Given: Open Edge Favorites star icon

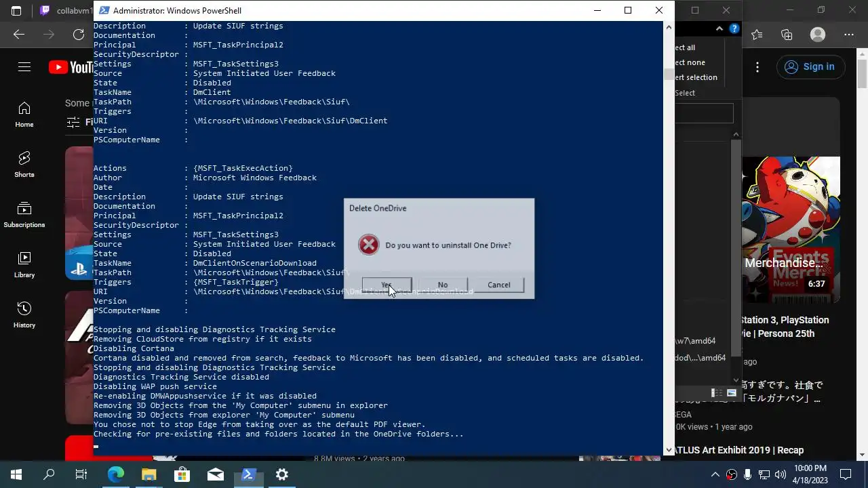Looking at the screenshot, I should 757,35.
